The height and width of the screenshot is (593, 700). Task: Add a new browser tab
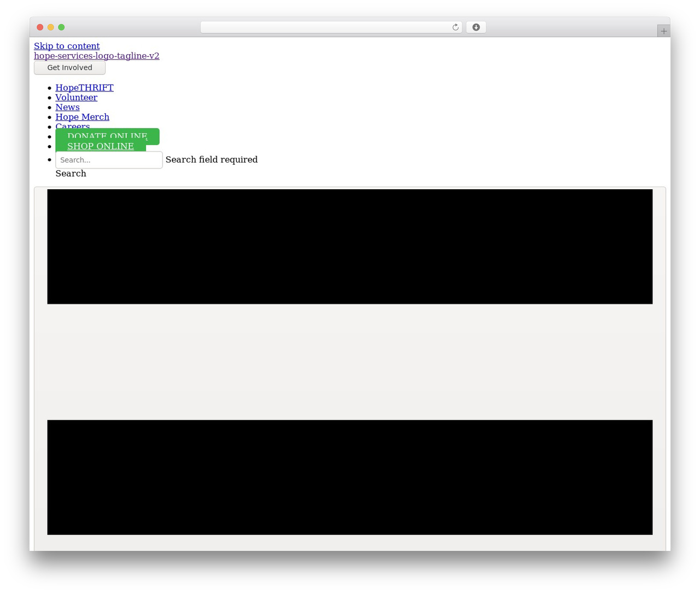tap(663, 31)
